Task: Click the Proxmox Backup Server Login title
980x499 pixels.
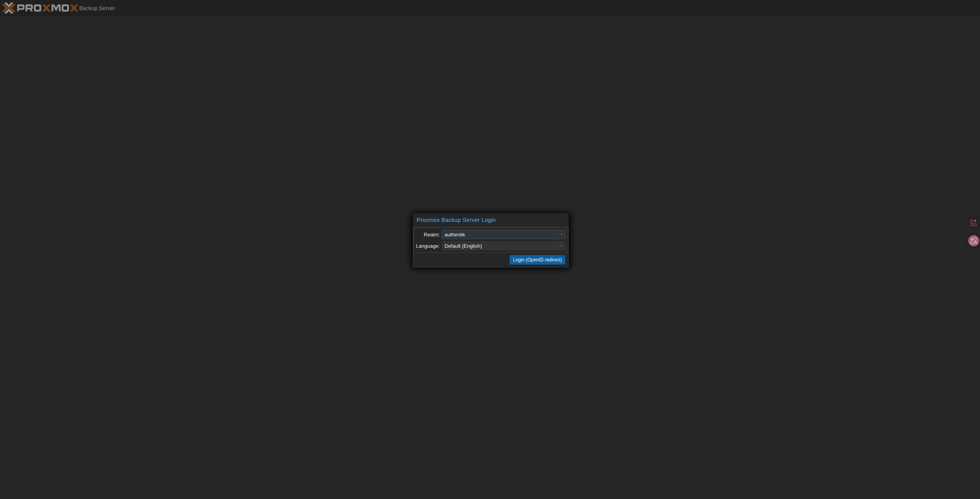Action: pos(456,220)
